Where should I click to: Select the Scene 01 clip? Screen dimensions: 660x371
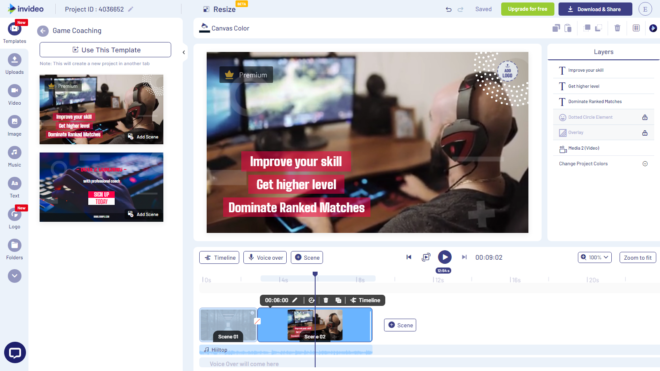228,325
